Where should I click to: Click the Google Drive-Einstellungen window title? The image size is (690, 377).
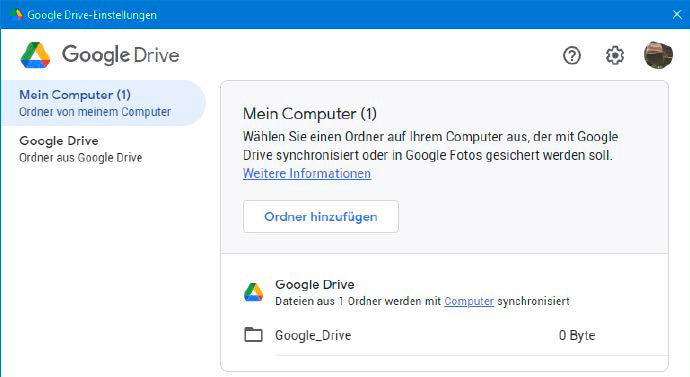tap(92, 15)
